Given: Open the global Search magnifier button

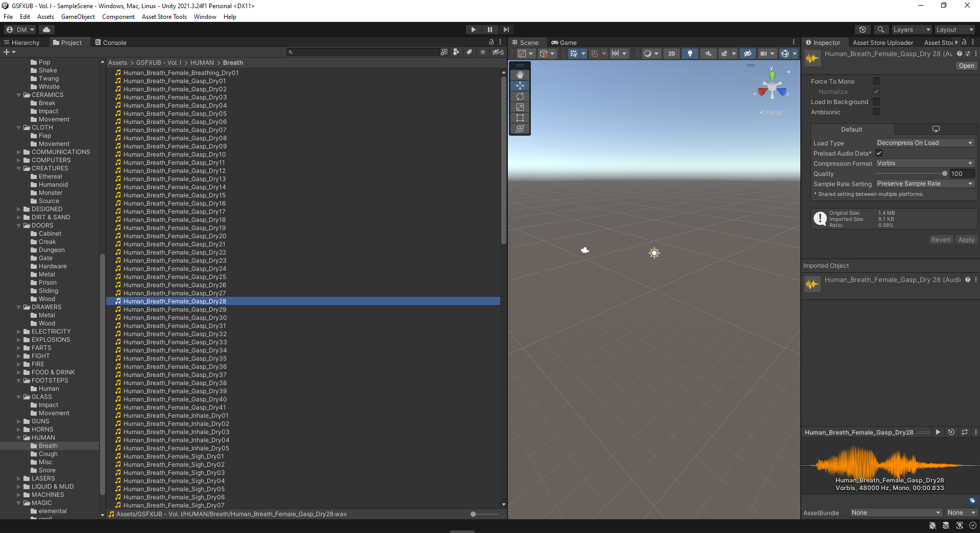Looking at the screenshot, I should tap(881, 30).
